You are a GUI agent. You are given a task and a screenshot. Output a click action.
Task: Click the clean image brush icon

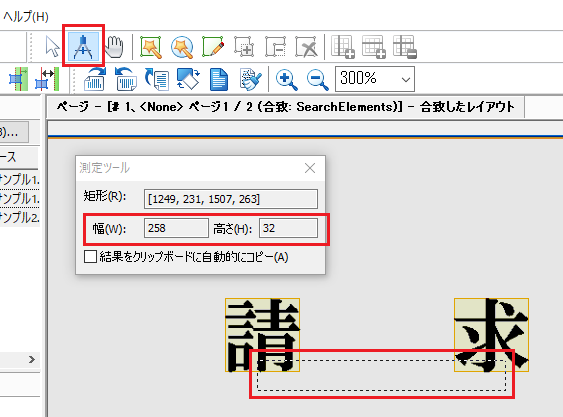coord(250,79)
